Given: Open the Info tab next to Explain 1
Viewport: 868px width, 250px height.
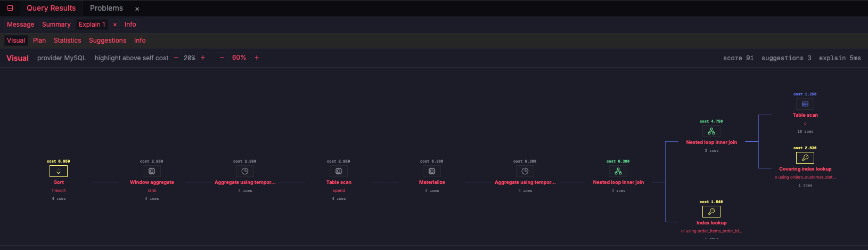Looking at the screenshot, I should [130, 25].
